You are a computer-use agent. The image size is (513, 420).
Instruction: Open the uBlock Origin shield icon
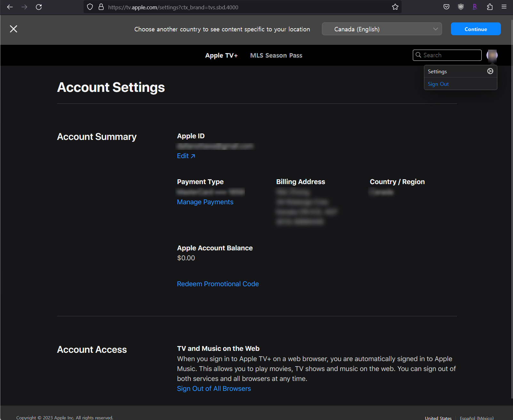click(461, 7)
